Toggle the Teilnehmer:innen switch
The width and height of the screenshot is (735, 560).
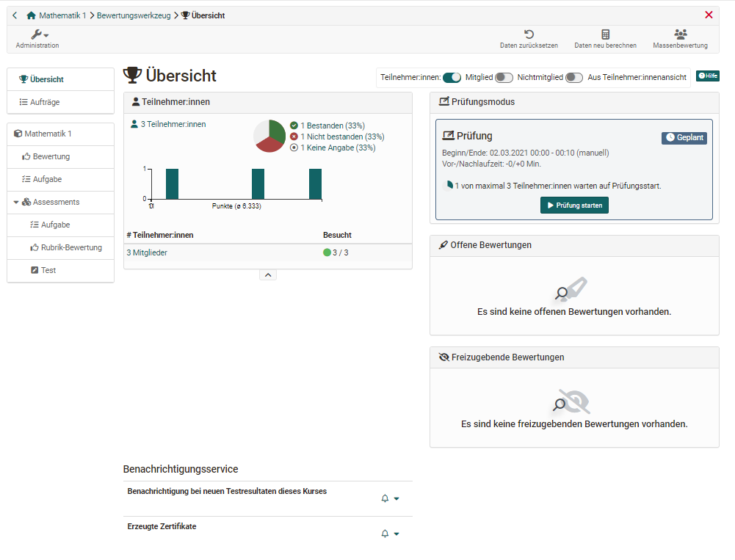[x=452, y=78]
